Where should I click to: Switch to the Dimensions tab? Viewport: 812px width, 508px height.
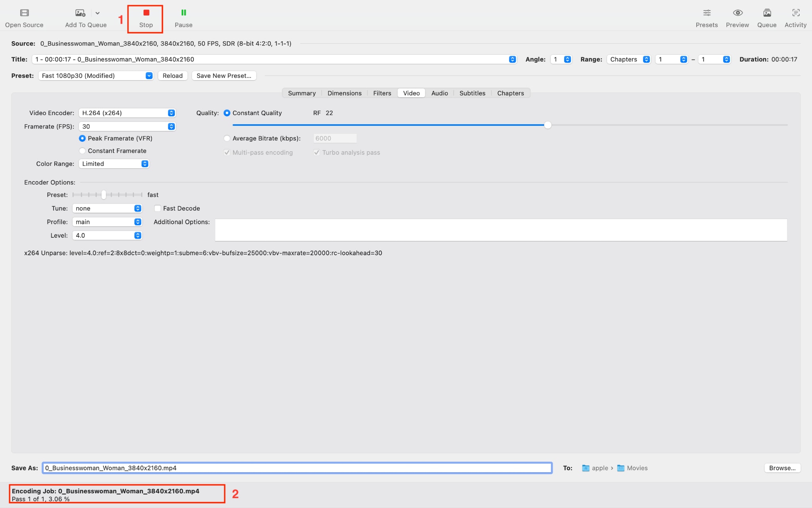[344, 93]
